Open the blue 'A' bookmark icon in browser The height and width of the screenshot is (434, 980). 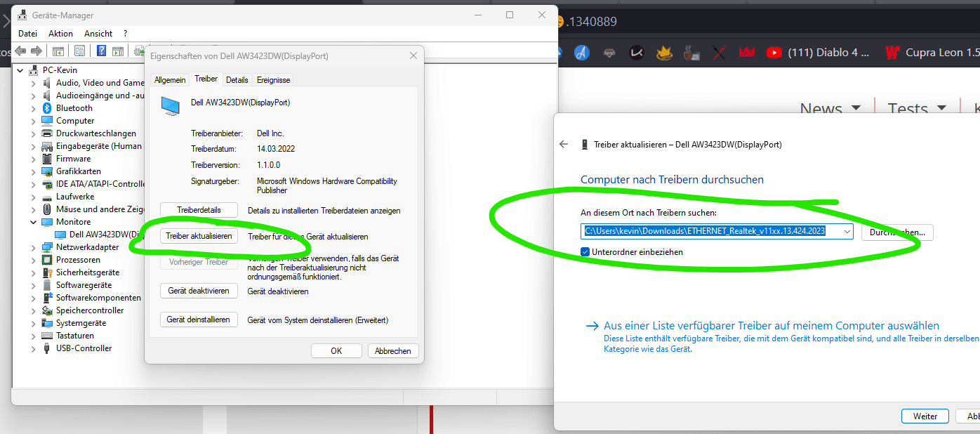(x=581, y=52)
